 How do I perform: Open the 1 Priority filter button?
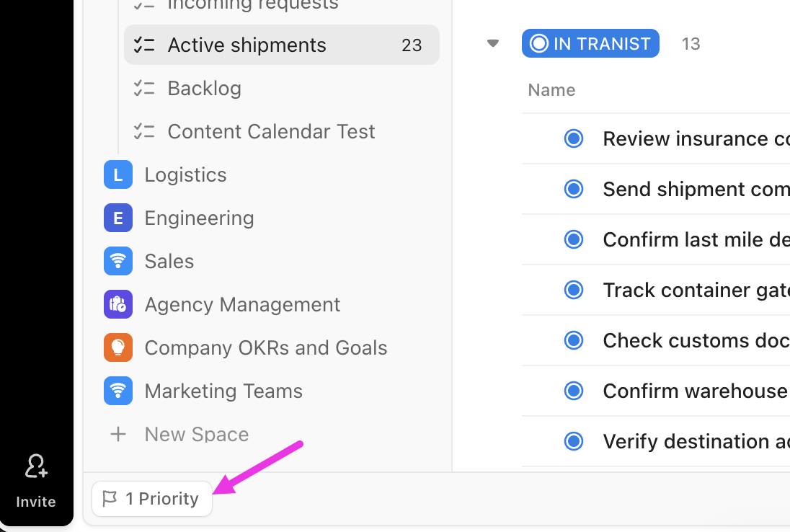(x=152, y=499)
